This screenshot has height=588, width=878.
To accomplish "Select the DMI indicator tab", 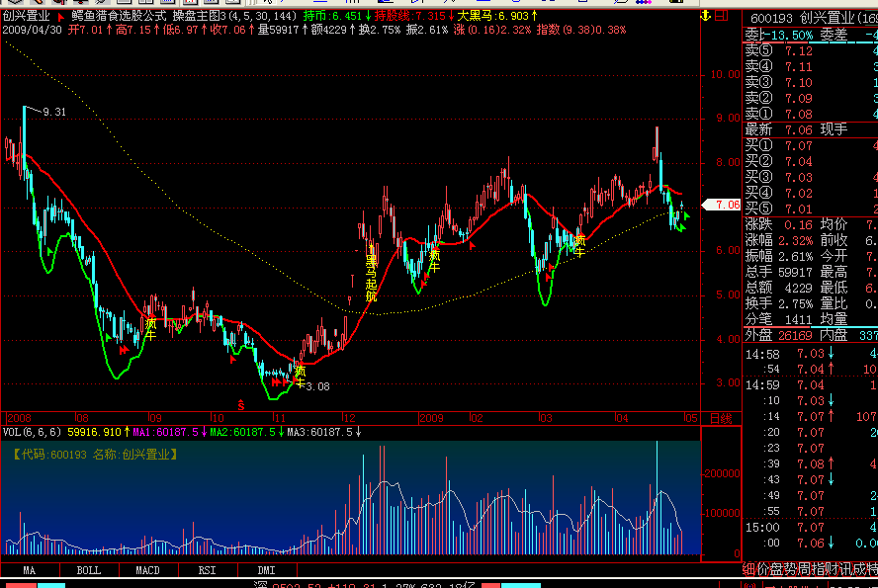I will click(267, 570).
